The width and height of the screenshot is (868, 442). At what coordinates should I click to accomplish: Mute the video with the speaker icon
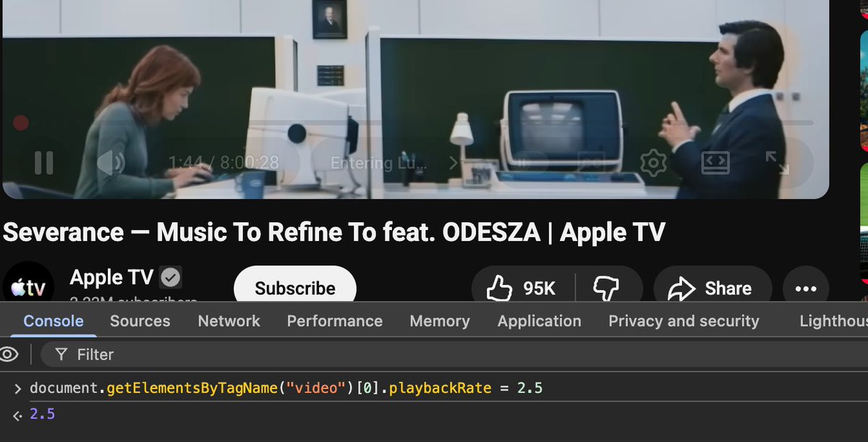111,163
